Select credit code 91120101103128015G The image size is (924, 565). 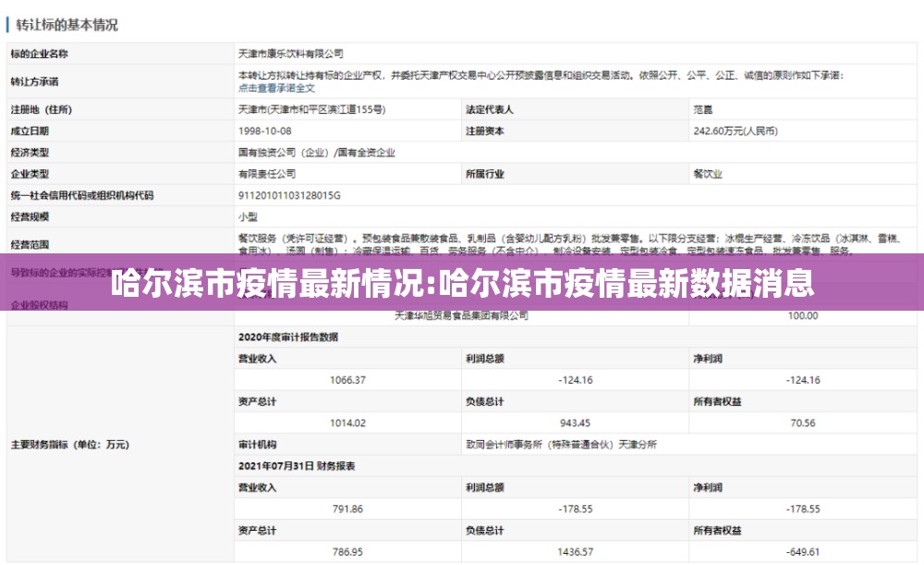tap(289, 195)
